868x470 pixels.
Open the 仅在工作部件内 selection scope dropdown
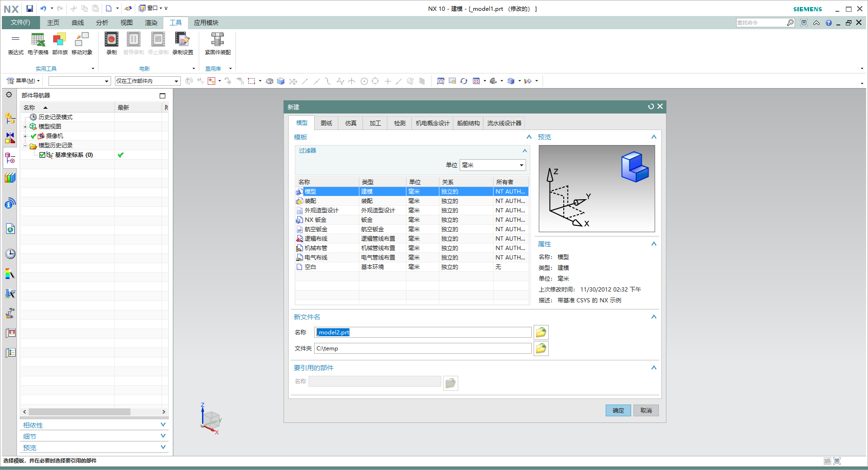147,81
